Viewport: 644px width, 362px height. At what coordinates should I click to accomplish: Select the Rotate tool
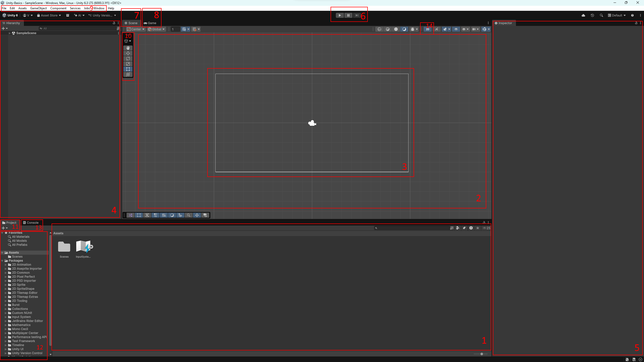pyautogui.click(x=128, y=59)
